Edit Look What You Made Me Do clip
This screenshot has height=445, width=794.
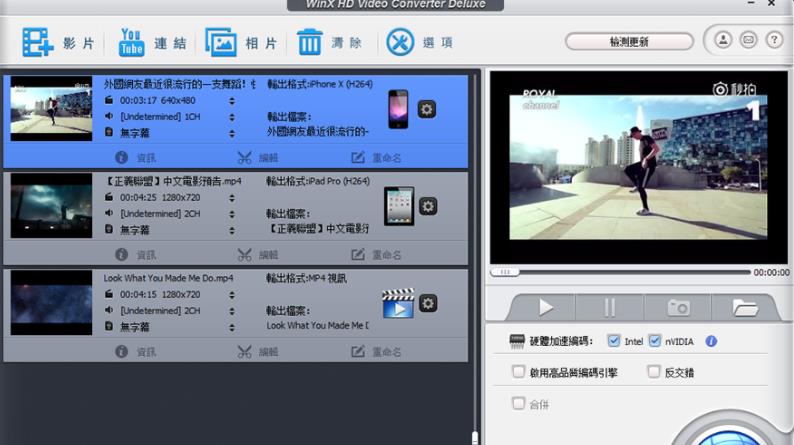coord(258,352)
